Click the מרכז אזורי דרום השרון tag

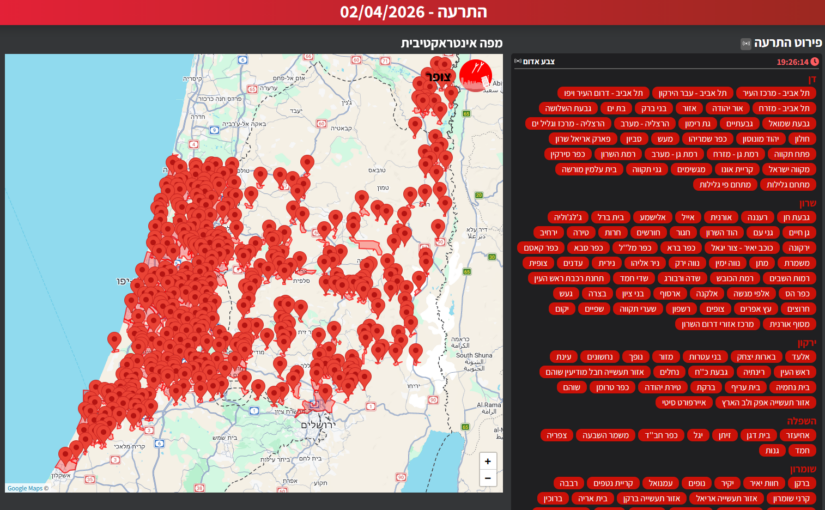click(x=717, y=324)
